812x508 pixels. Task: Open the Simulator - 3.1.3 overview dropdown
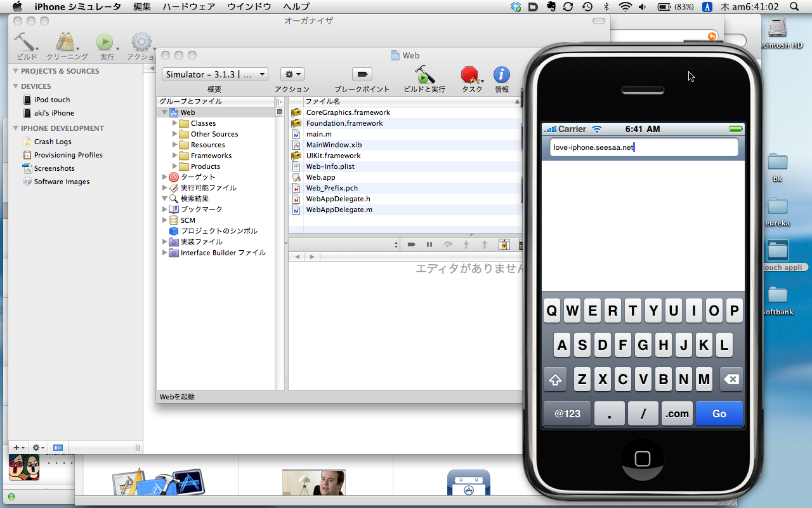click(x=215, y=74)
